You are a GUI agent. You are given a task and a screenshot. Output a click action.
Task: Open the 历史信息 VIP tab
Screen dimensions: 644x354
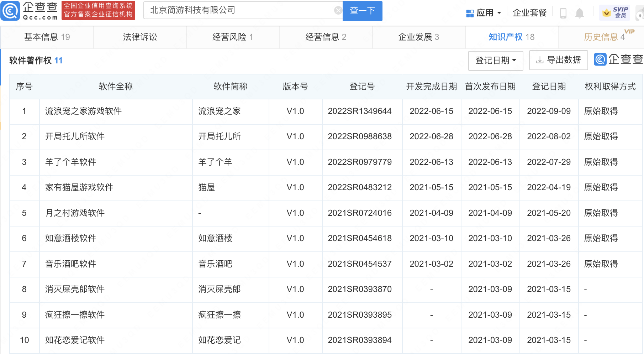604,37
